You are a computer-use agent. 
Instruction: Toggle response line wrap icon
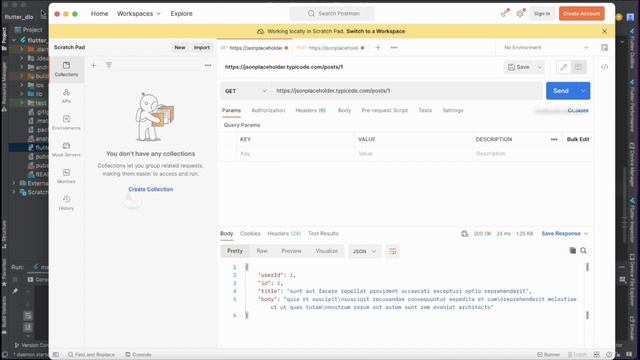(x=392, y=251)
